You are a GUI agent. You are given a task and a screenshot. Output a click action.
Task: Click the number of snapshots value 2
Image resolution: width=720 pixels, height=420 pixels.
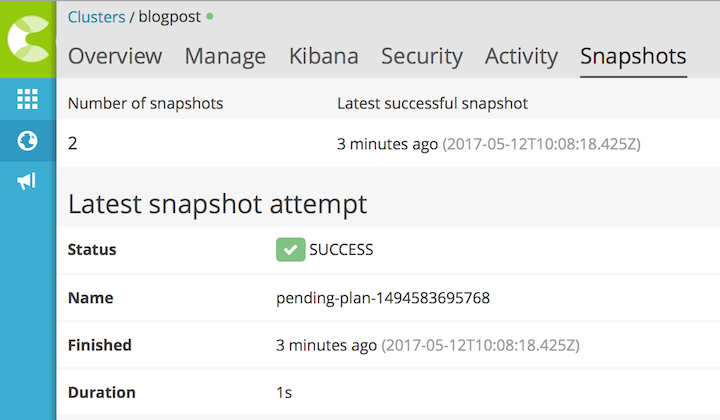pos(73,144)
